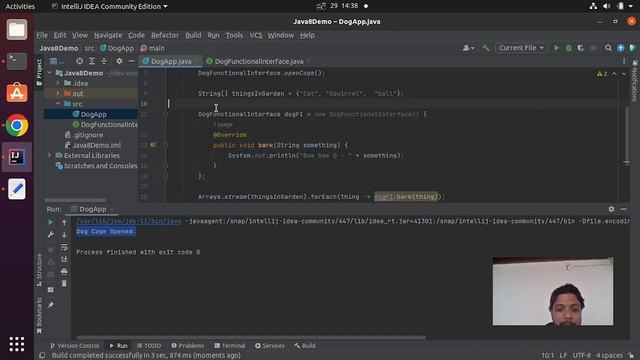Print the Run console output
Screen dimensions: 640x360
(x=64, y=271)
